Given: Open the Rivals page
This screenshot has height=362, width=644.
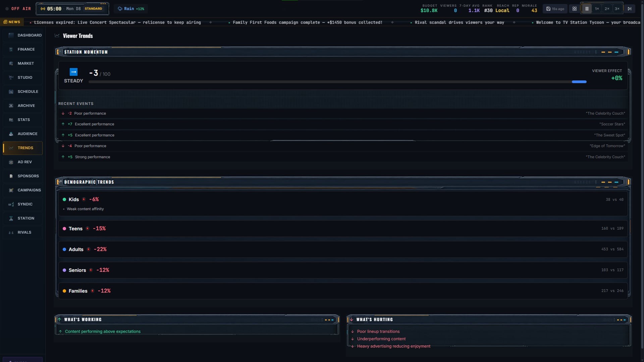Looking at the screenshot, I should 23,232.
